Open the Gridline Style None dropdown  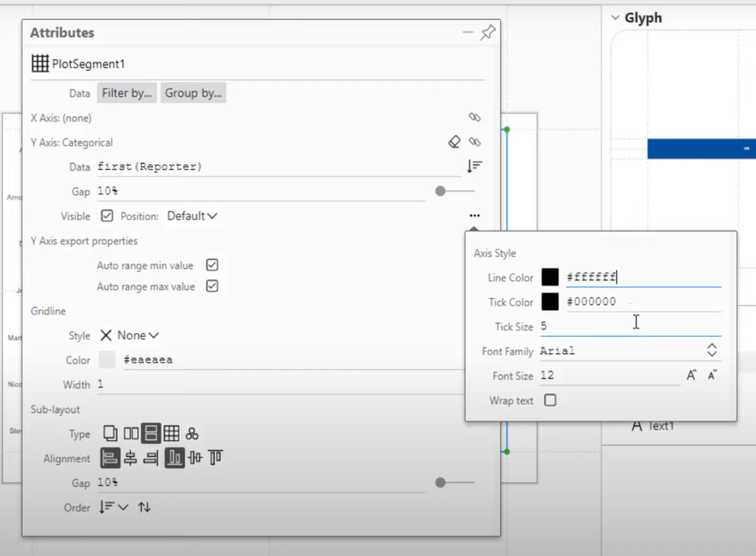(x=129, y=335)
